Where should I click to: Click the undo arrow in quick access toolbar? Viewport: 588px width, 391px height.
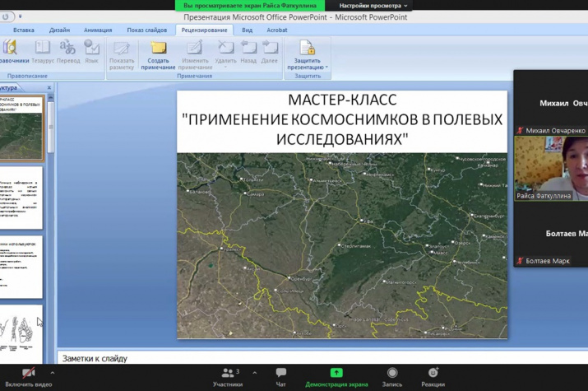(x=5, y=16)
